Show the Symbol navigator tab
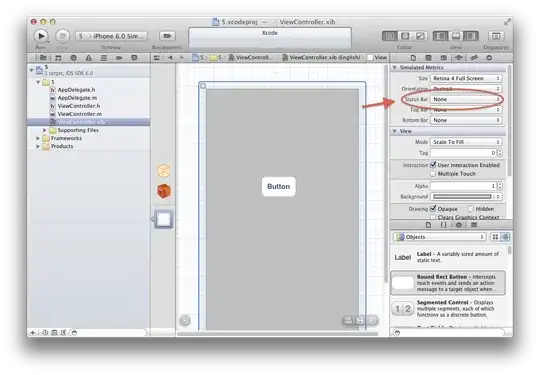The width and height of the screenshot is (540, 375). (x=58, y=58)
